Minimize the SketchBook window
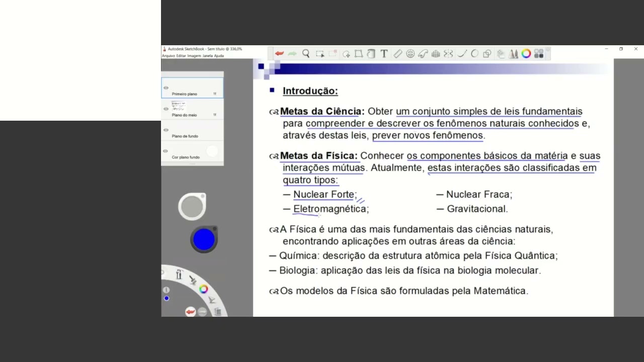 click(x=606, y=49)
